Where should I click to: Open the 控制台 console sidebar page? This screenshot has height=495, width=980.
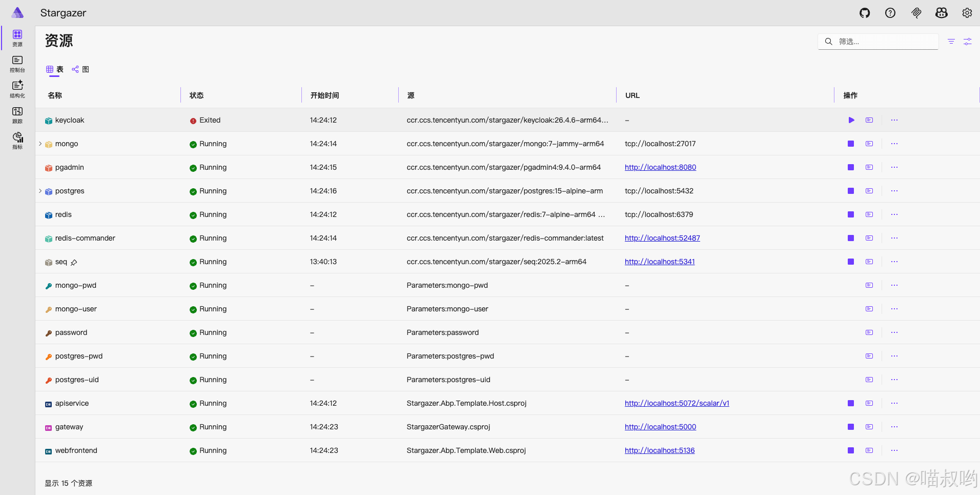click(17, 64)
